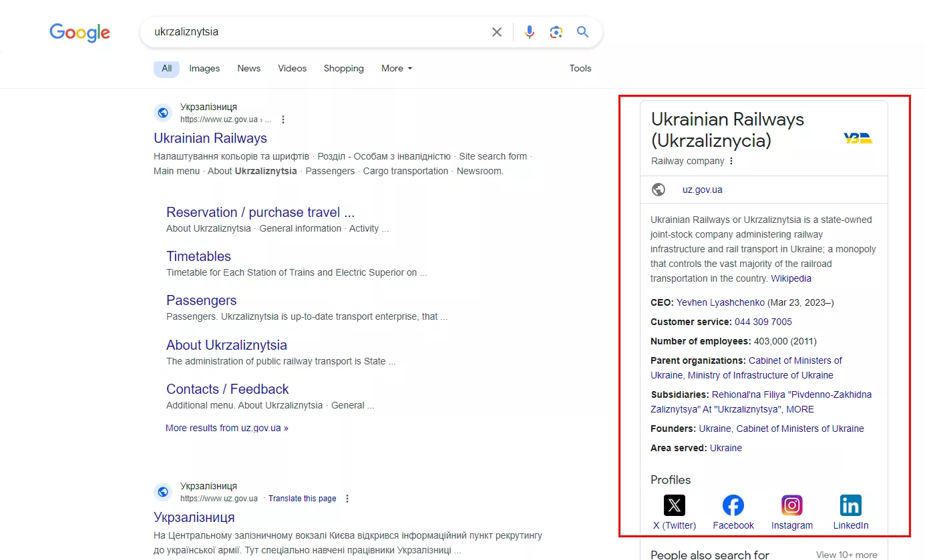925x560 pixels.
Task: Switch to the Shopping tab
Action: click(344, 68)
